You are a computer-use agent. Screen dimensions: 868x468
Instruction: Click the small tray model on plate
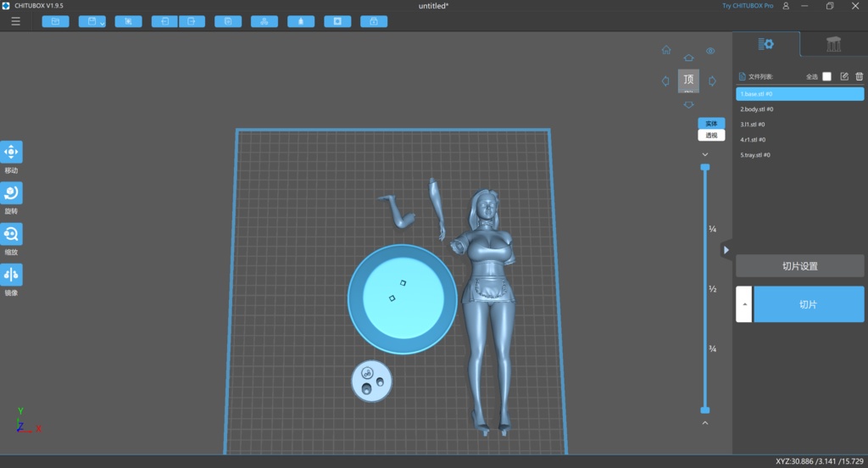click(371, 381)
